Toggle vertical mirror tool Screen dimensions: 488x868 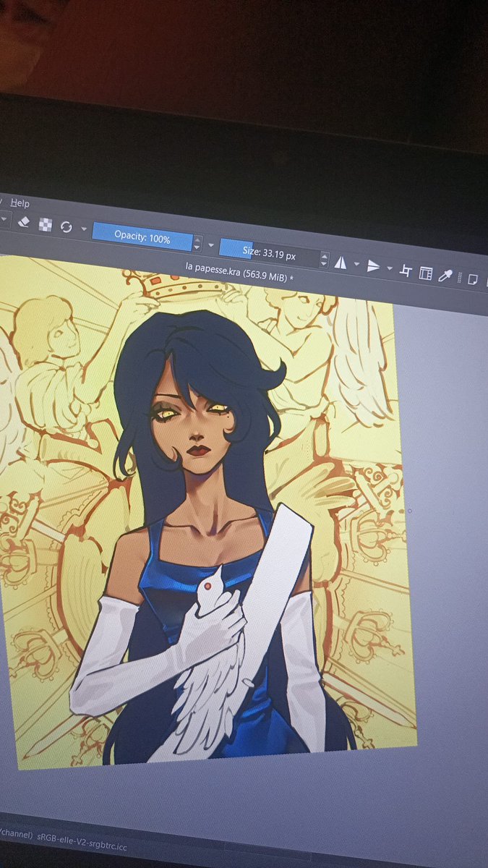coord(373,267)
